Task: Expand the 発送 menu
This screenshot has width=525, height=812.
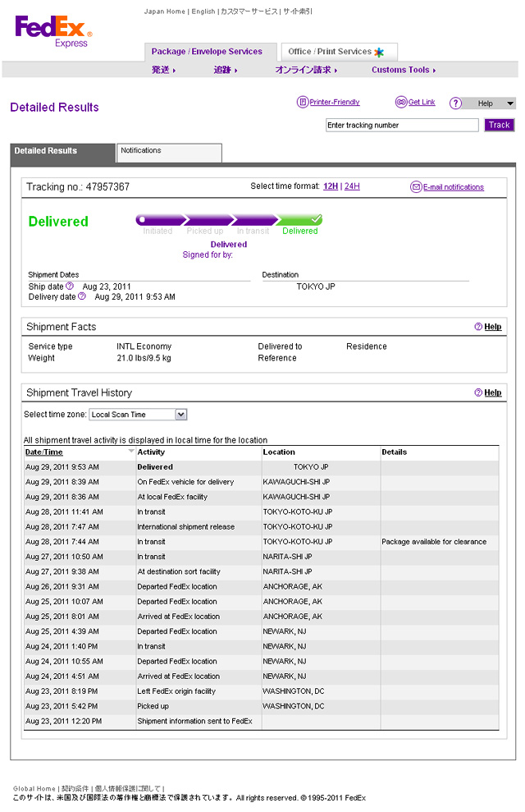Action: point(163,70)
